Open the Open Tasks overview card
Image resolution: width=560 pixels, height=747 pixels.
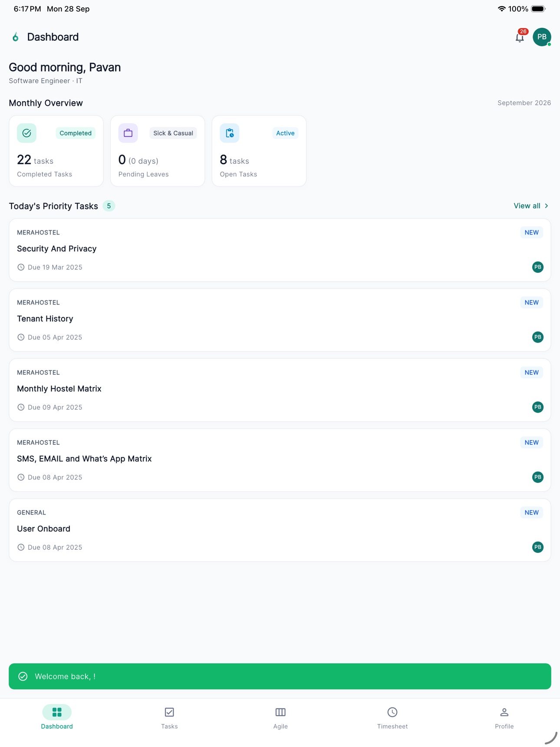tap(259, 151)
